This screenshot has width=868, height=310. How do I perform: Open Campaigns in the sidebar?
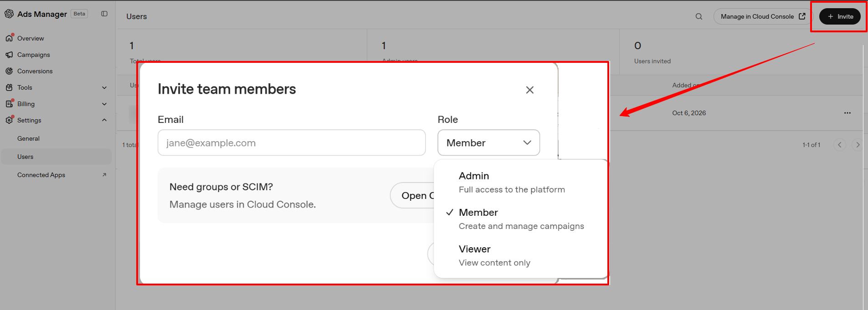(34, 55)
